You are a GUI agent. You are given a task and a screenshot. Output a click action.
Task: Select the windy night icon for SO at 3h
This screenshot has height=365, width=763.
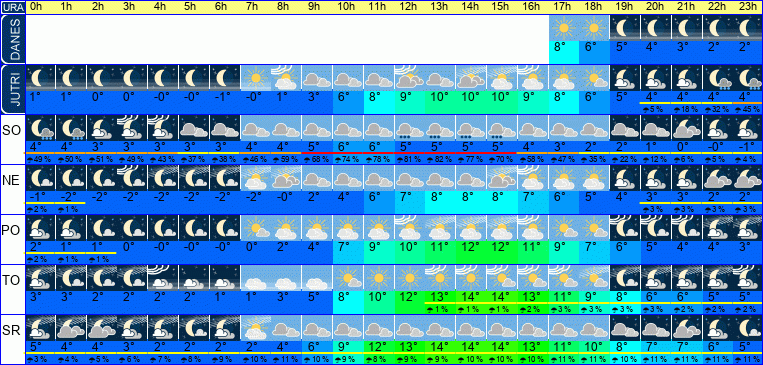133,128
